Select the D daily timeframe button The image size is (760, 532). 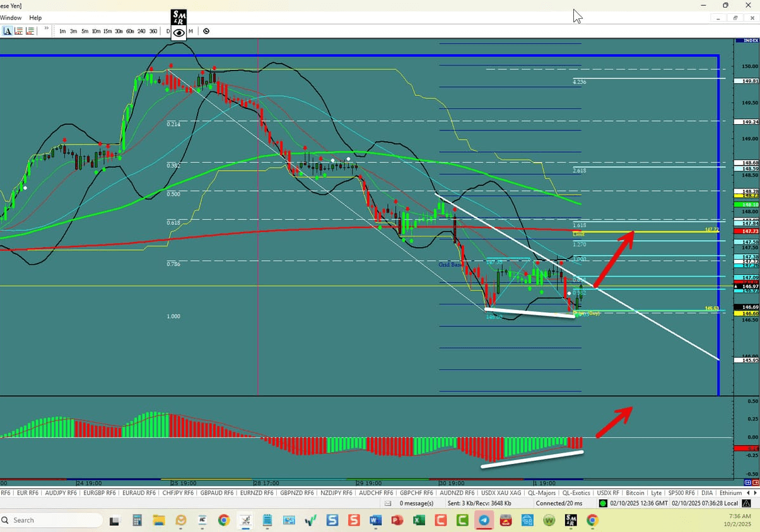click(169, 31)
